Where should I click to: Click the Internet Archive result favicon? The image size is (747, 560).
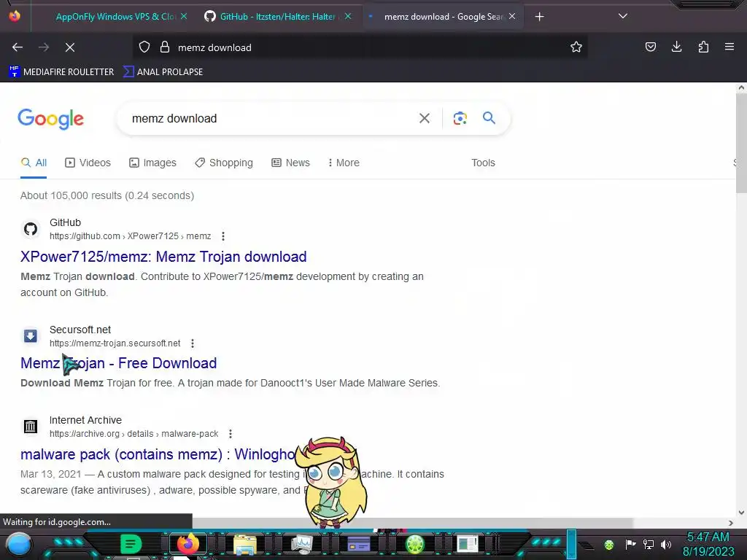coord(31,426)
